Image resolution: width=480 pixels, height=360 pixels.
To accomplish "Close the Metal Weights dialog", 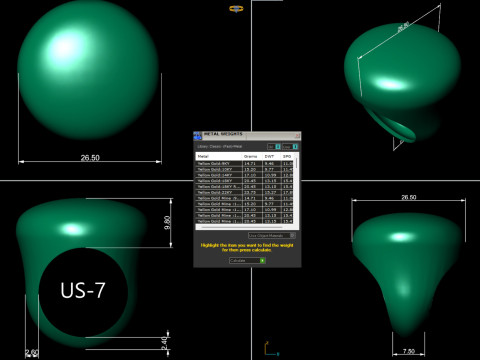I will click(x=297, y=135).
